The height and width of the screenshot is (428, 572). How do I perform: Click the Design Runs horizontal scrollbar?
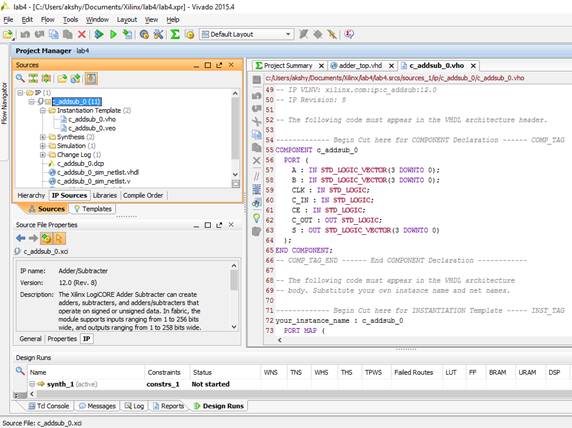(x=303, y=394)
